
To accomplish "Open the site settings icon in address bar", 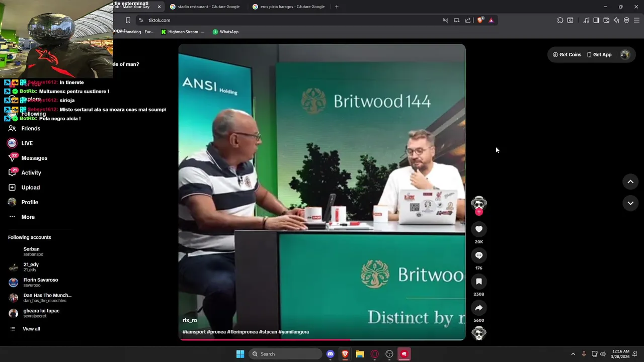I will pyautogui.click(x=141, y=20).
